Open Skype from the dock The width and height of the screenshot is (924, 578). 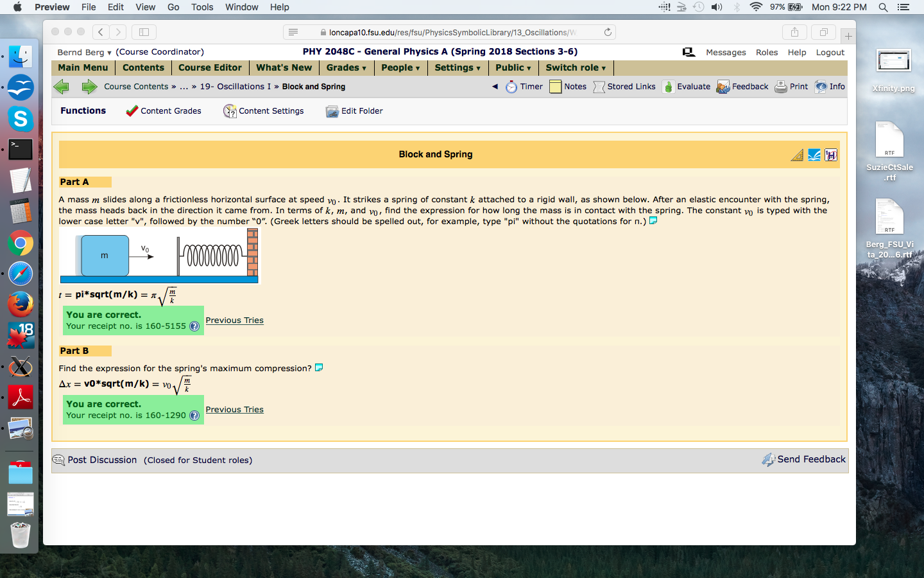pos(21,118)
